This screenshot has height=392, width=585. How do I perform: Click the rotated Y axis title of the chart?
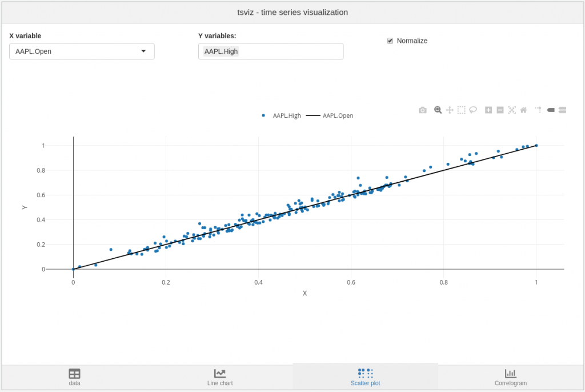pyautogui.click(x=25, y=207)
